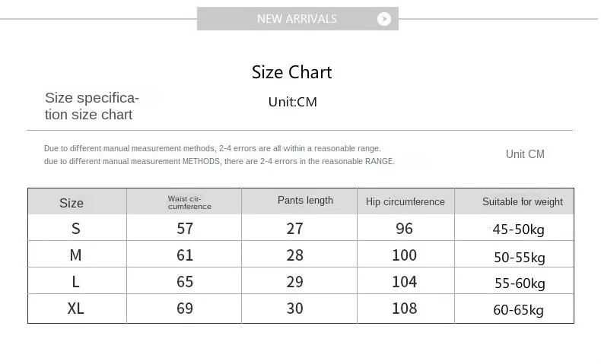Click the Size specification size chart text

92,106
